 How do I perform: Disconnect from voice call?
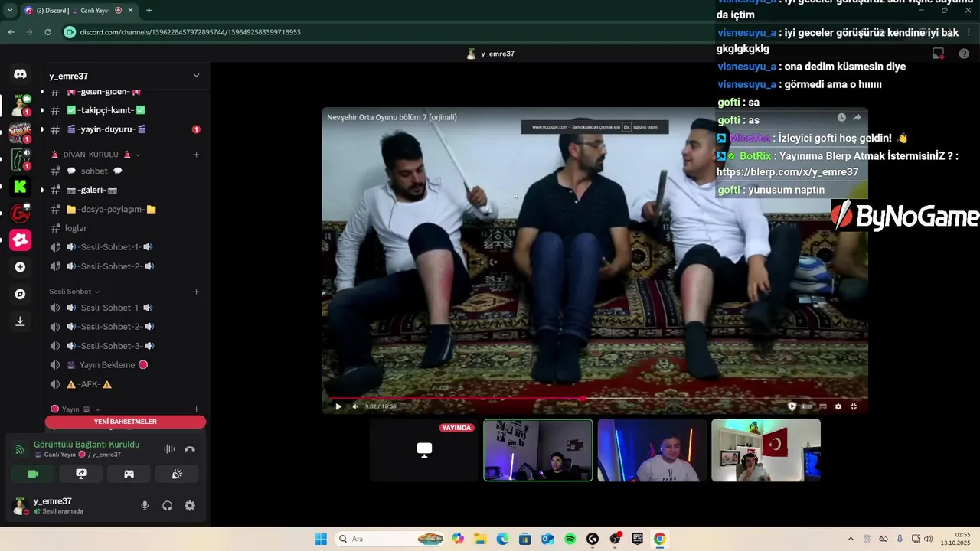coord(190,449)
